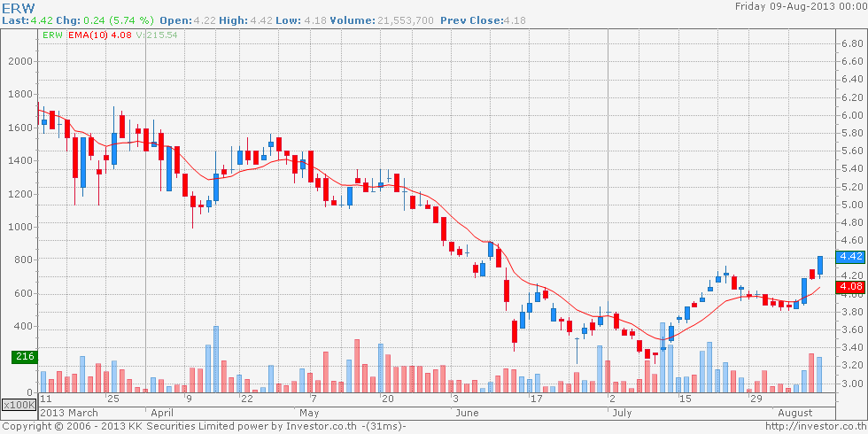
Task: Click the Volume 21,553,700 value
Action: click(406, 20)
